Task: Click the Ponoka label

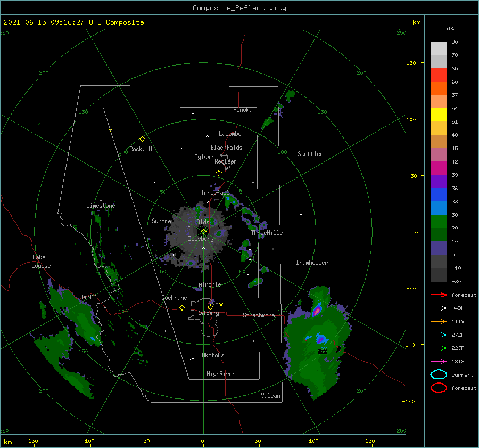Action: coord(243,110)
